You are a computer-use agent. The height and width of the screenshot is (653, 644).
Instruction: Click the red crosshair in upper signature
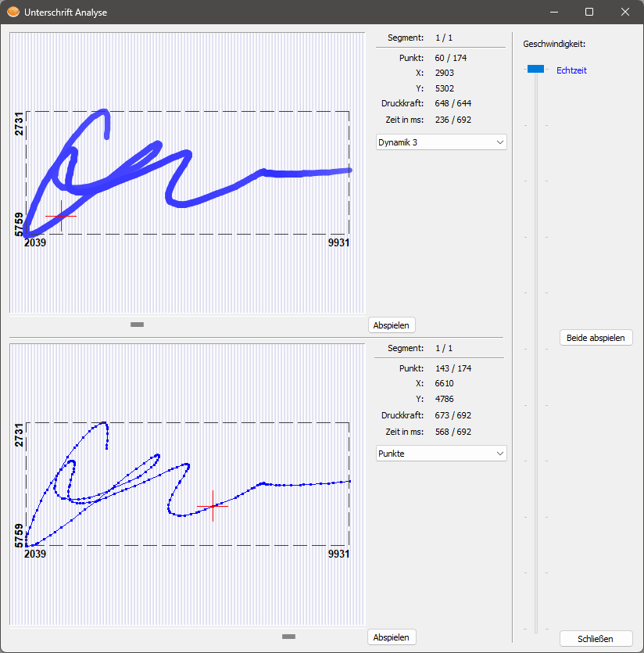[x=61, y=215]
